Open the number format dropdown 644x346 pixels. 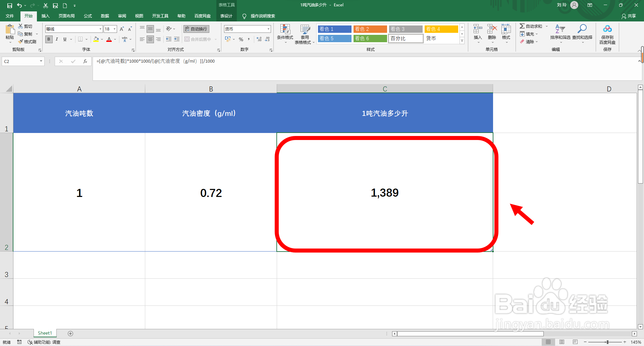point(268,29)
